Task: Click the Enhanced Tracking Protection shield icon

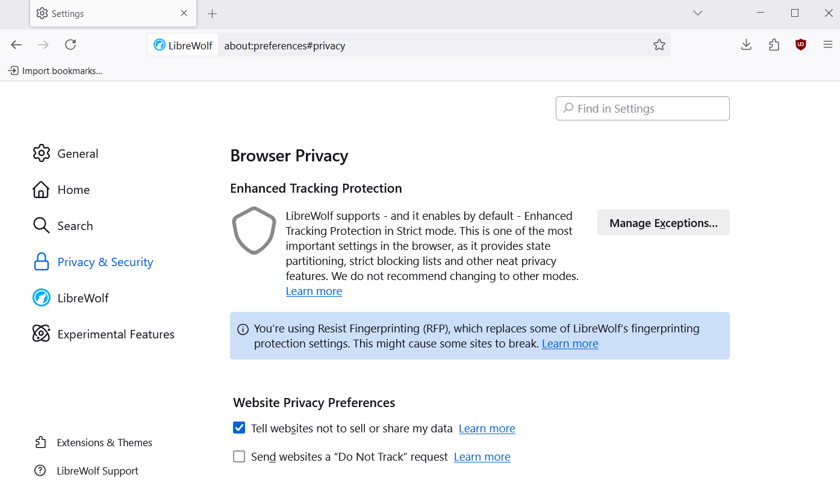Action: (x=254, y=231)
